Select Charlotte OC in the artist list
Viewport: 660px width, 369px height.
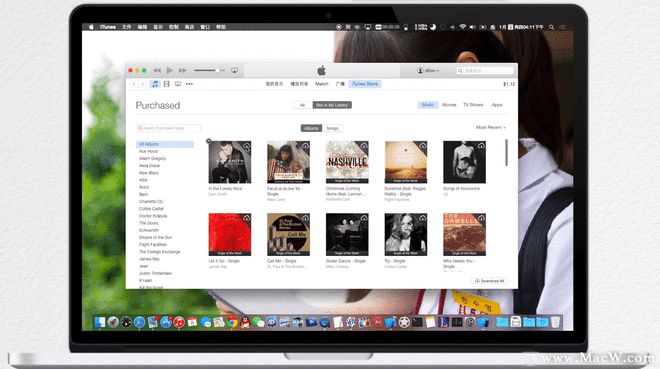[151, 202]
